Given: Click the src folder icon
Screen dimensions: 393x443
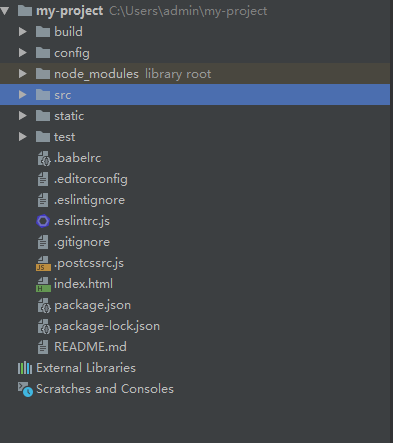Looking at the screenshot, I should (x=43, y=95).
